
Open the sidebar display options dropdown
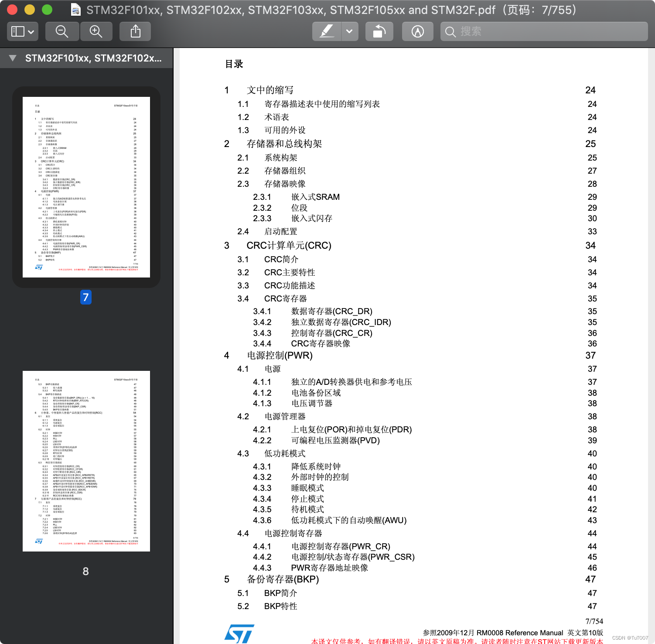pos(31,32)
